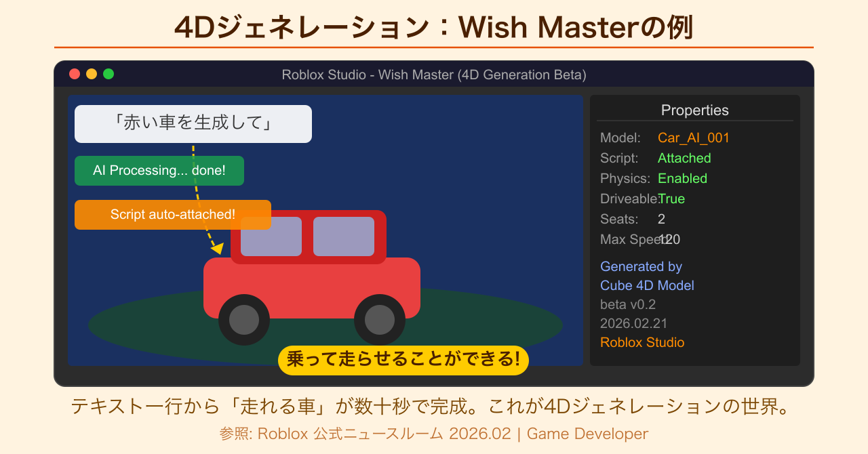
Task: Click the green maximize window dot
Action: point(108,74)
